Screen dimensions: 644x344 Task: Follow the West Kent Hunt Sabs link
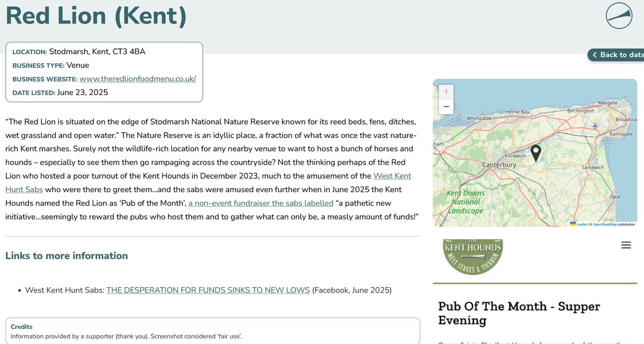208,182
